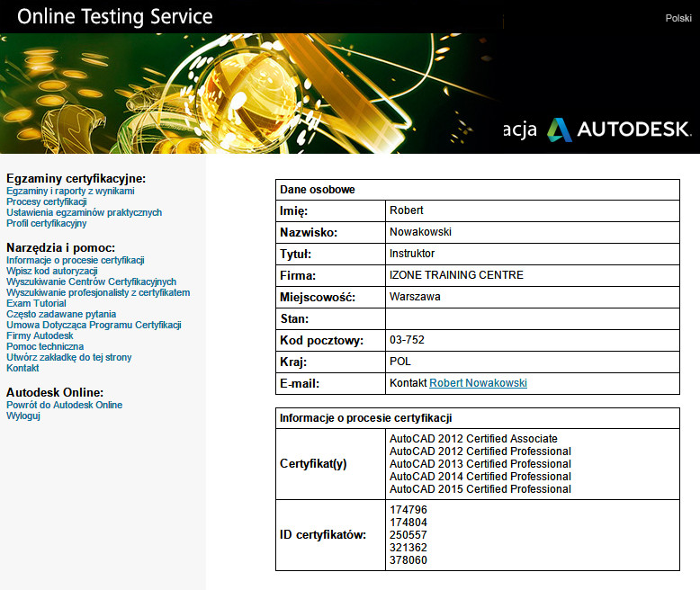This screenshot has width=700, height=590.
Task: Open Wyszukiwanie profesjonalisty z certyfikatem
Action: (x=98, y=292)
